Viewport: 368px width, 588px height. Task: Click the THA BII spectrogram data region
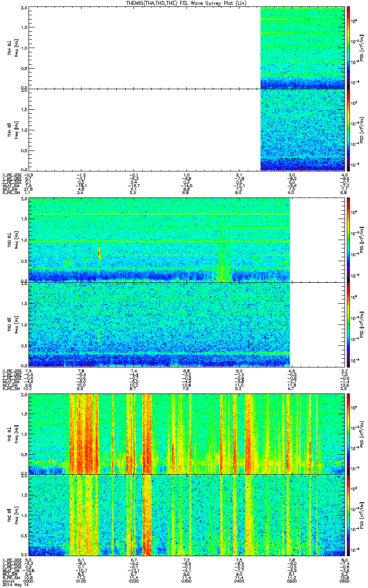[x=303, y=130]
